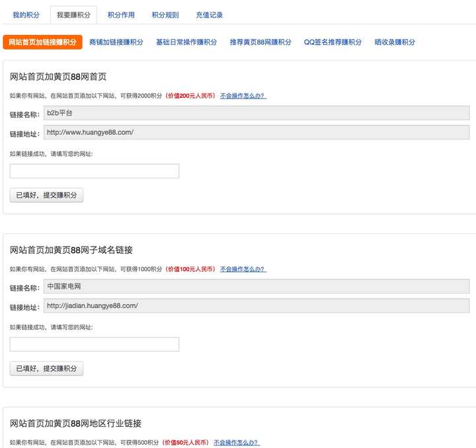Click 不会操作怎么办 link in 1000积分 section
The height and width of the screenshot is (448, 476).
pyautogui.click(x=243, y=269)
